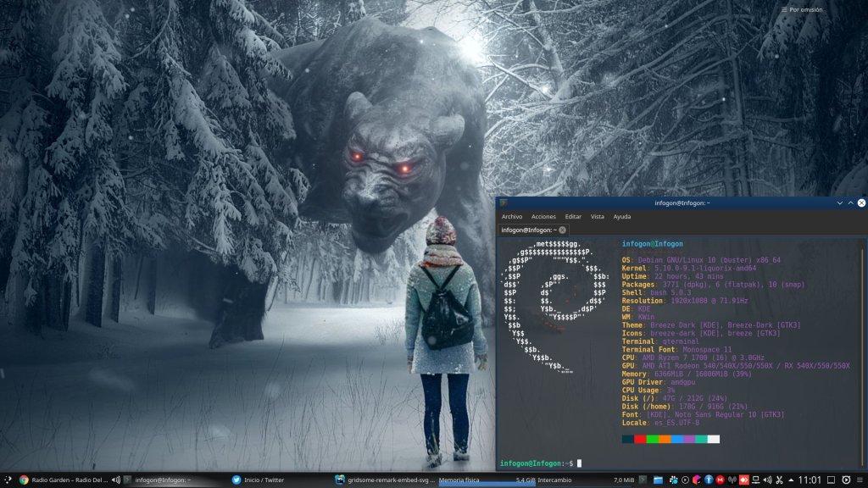Image resolution: width=868 pixels, height=488 pixels.
Task: Open the file manager tray icon
Action: tap(657, 480)
